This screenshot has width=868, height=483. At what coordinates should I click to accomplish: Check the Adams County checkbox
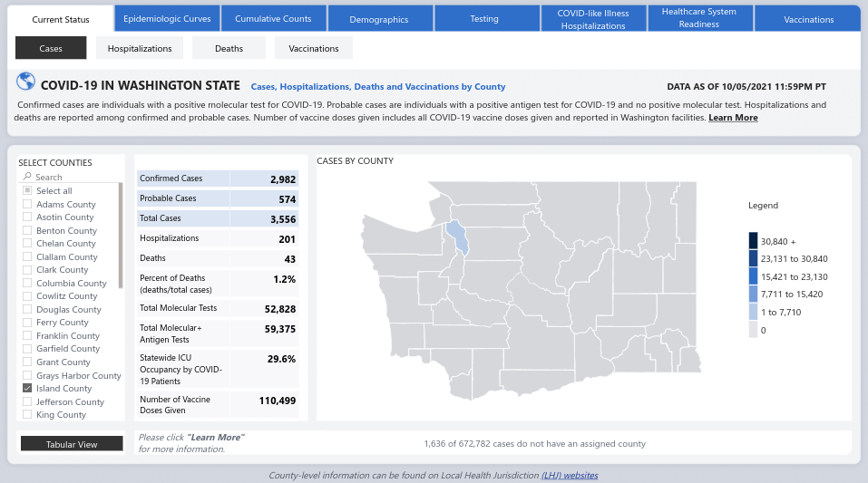pyautogui.click(x=27, y=205)
